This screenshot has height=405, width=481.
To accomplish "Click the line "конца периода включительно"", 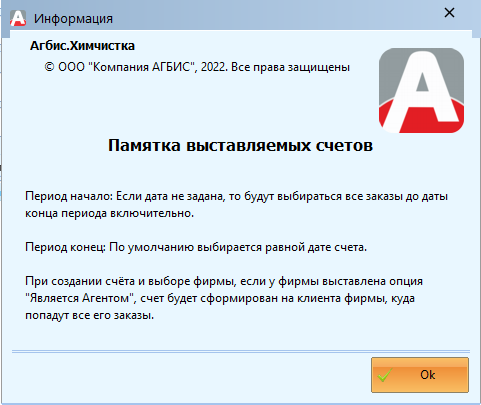I will tap(109, 213).
